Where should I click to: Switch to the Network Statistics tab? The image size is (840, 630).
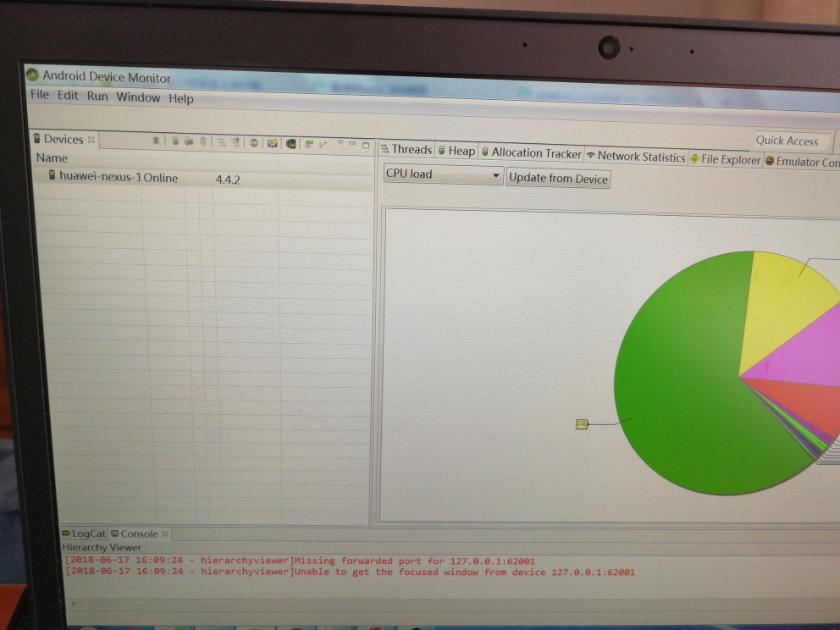coord(636,156)
